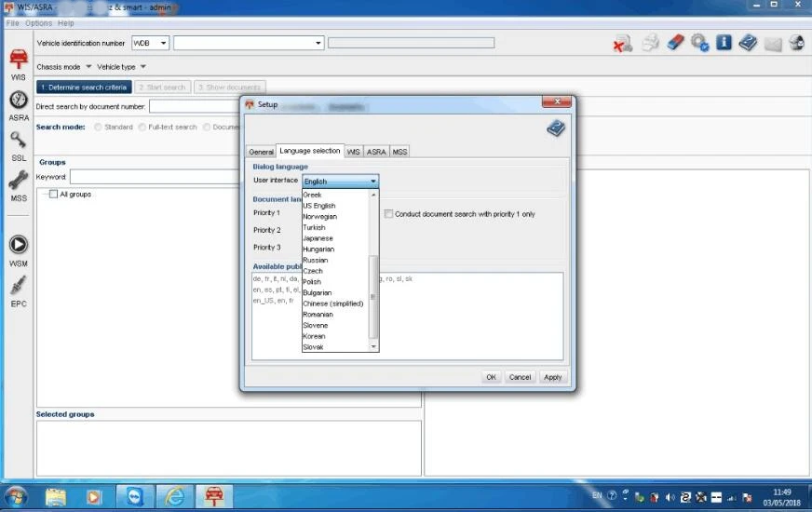Choose Greek from the language list
This screenshot has width=812, height=512.
click(x=335, y=195)
